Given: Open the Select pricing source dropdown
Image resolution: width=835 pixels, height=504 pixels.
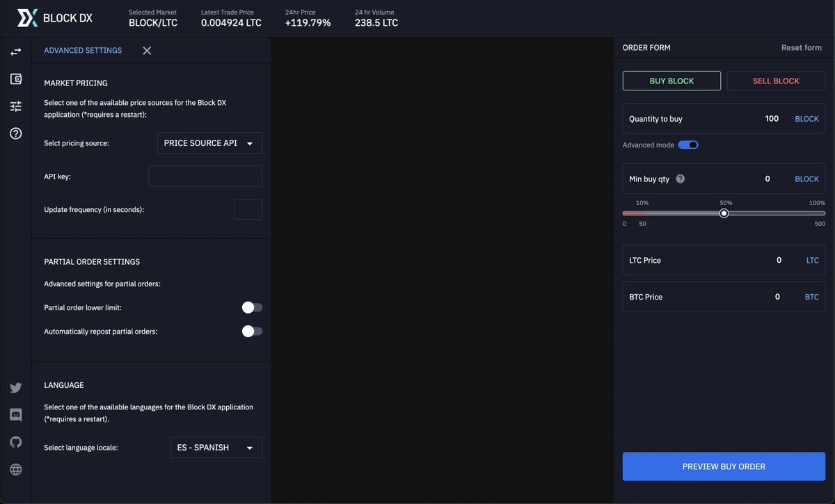Looking at the screenshot, I should click(x=210, y=143).
